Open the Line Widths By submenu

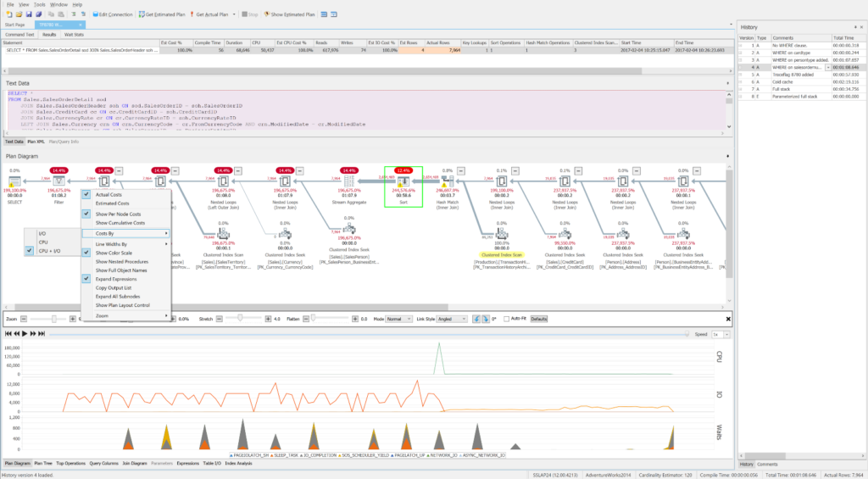pos(126,244)
